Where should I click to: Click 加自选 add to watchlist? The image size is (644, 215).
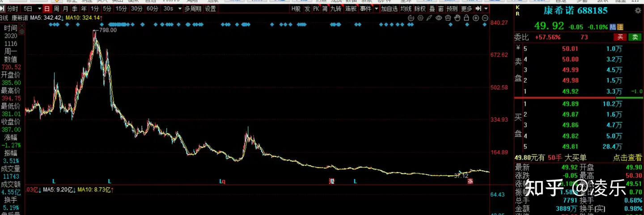point(390,8)
